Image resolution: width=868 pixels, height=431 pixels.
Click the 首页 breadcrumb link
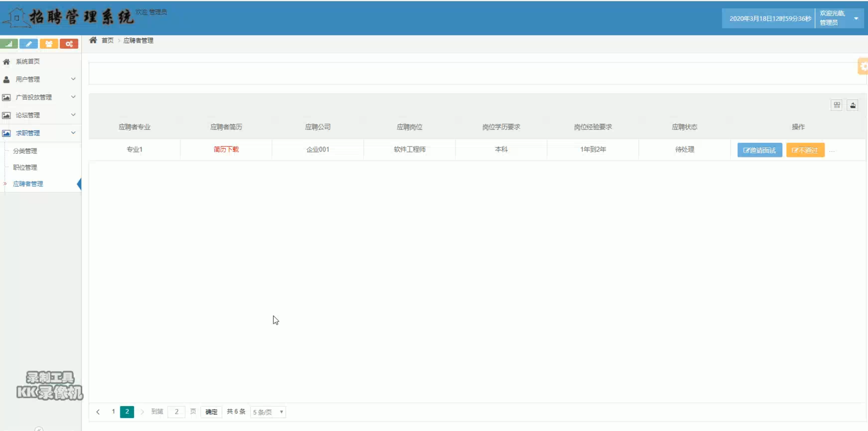click(107, 41)
